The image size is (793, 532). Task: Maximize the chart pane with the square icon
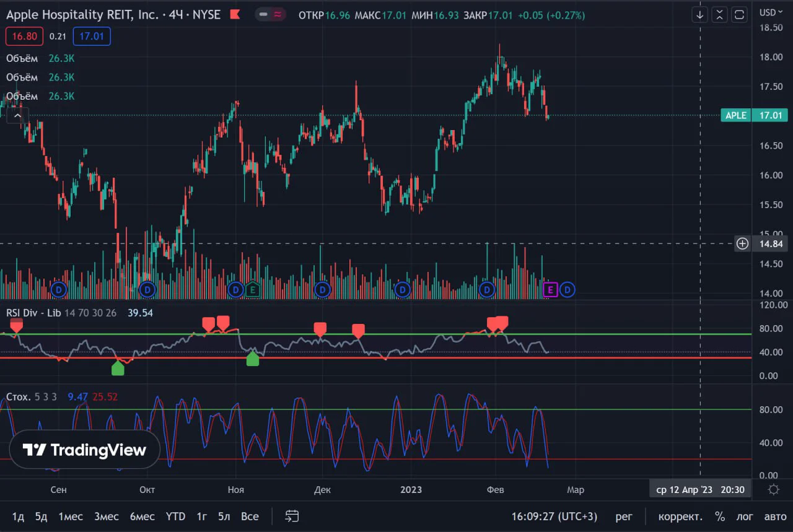739,15
